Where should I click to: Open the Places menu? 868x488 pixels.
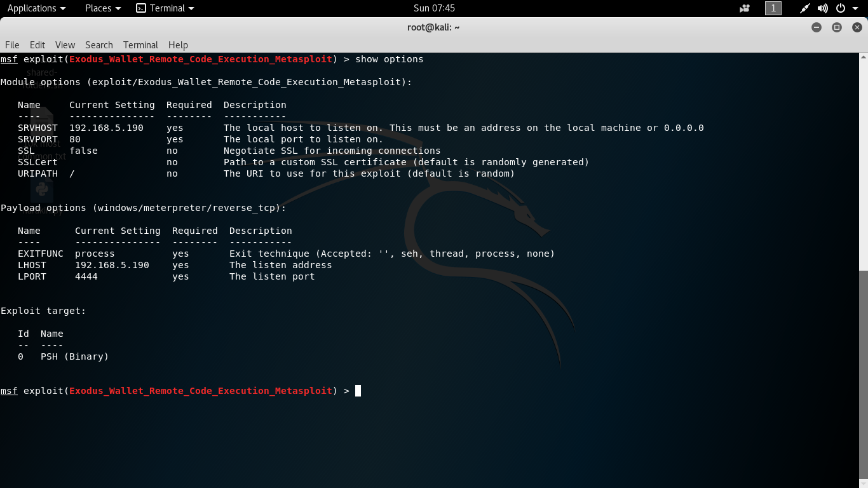[103, 8]
